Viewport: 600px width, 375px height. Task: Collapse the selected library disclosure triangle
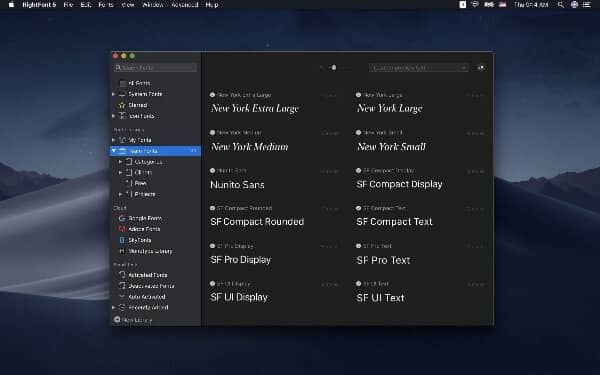point(114,151)
